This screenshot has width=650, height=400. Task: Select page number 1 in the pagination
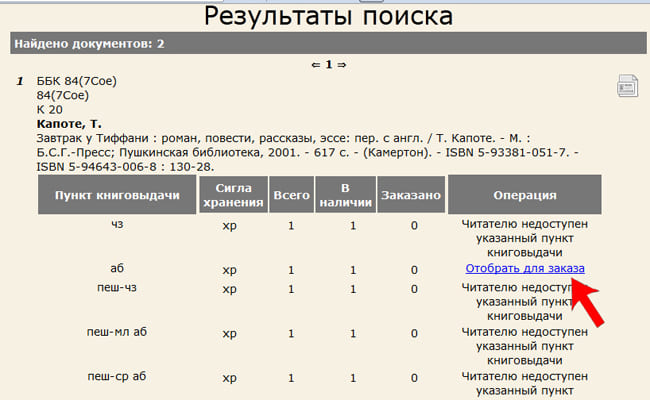tap(328, 64)
